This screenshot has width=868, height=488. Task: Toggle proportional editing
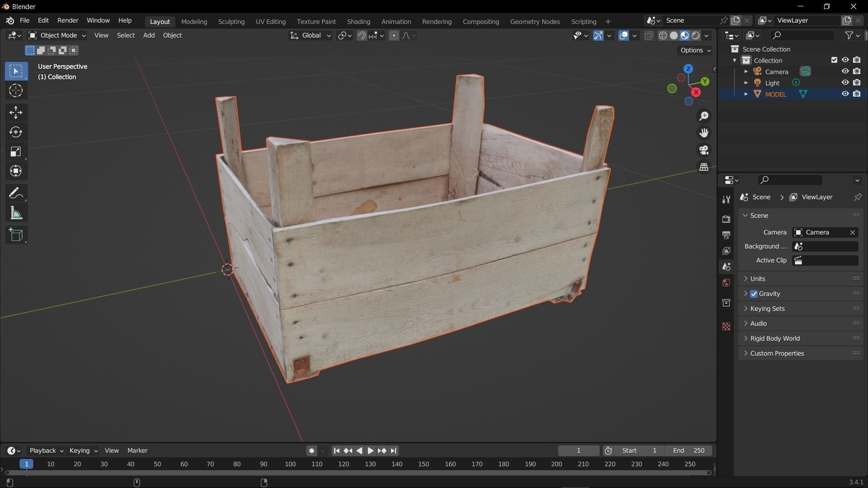pyautogui.click(x=394, y=36)
